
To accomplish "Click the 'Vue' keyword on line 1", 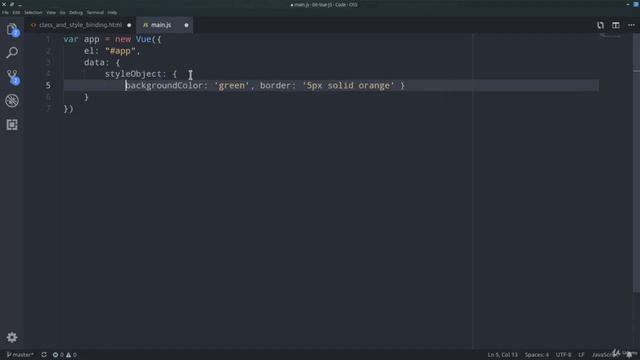I will click(x=143, y=40).
